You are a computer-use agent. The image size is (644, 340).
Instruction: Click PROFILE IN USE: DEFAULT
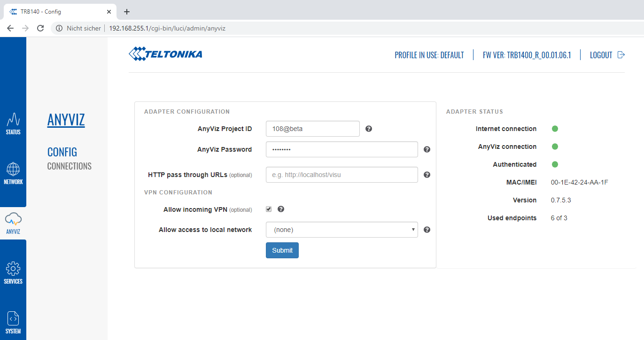429,55
